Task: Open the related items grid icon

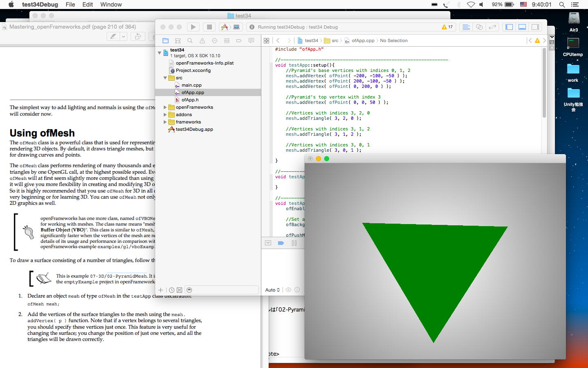Action: (266, 40)
